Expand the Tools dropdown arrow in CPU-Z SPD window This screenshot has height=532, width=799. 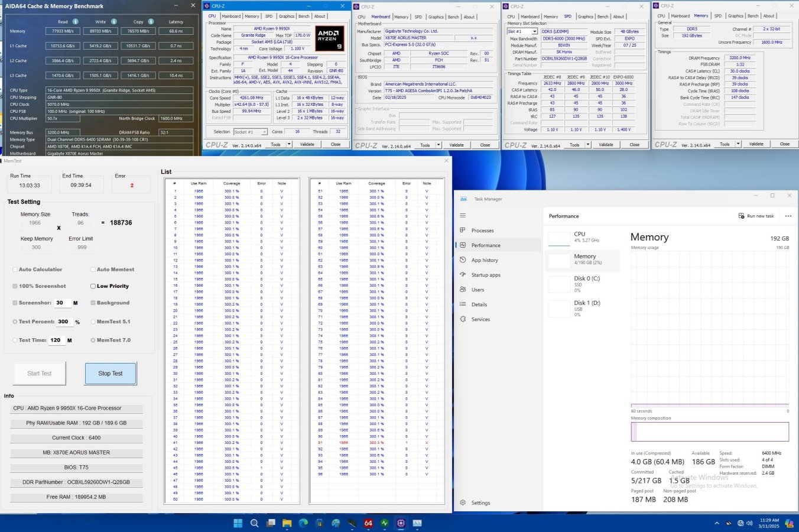click(588, 145)
